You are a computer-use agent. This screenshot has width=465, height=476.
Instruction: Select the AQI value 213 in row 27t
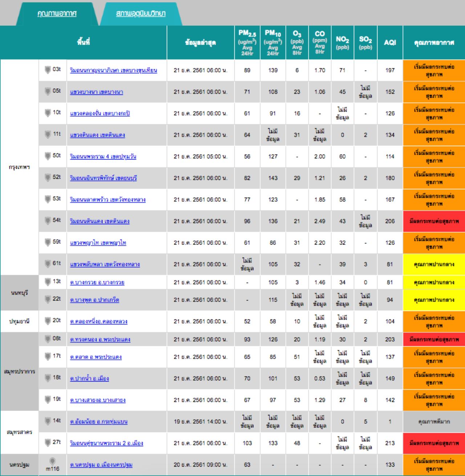[390, 443]
